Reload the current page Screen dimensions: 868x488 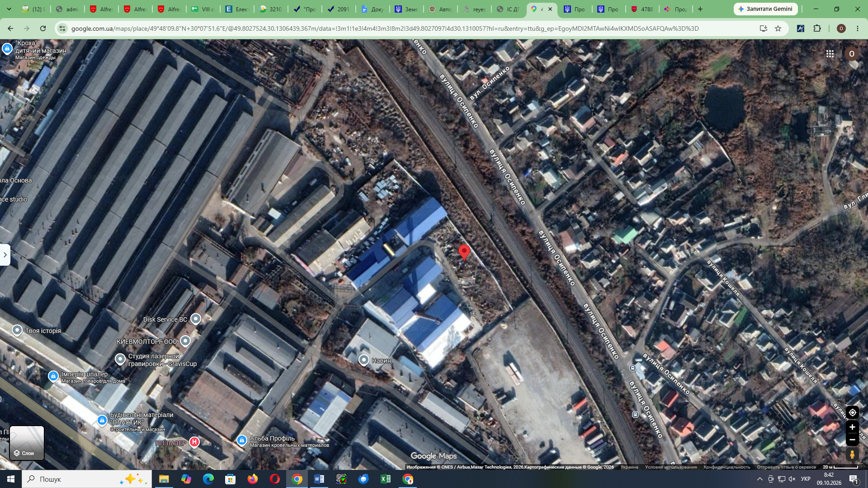(43, 28)
